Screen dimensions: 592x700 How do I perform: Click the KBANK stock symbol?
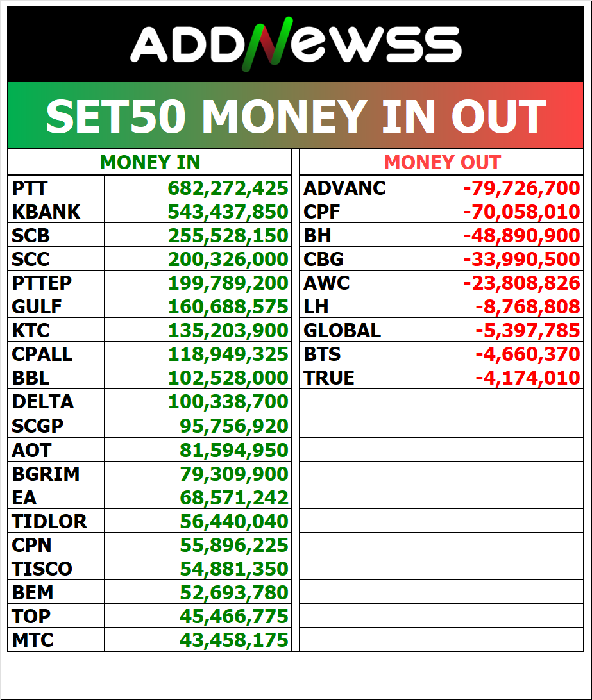pos(46,212)
